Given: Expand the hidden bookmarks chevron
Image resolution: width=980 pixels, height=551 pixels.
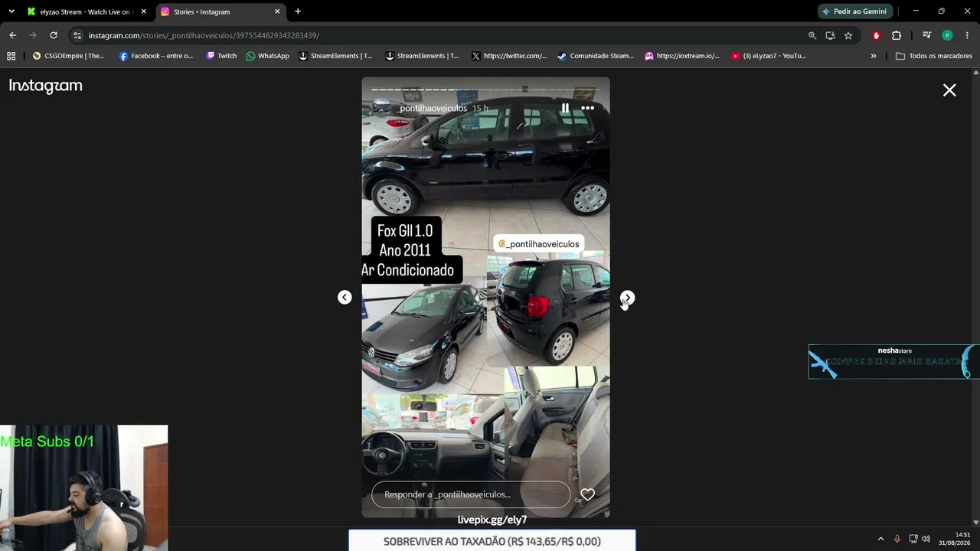Looking at the screenshot, I should click(x=874, y=56).
